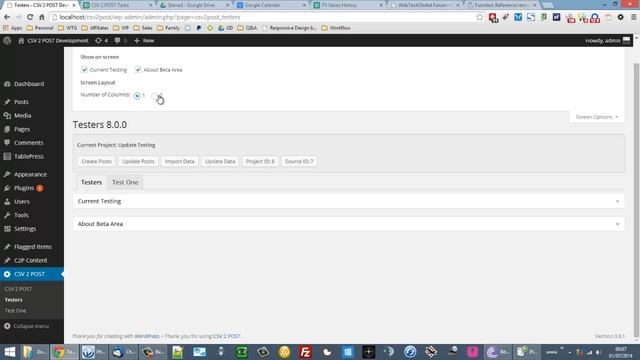
Task: Open Howdy admin account menu
Action: 607,40
